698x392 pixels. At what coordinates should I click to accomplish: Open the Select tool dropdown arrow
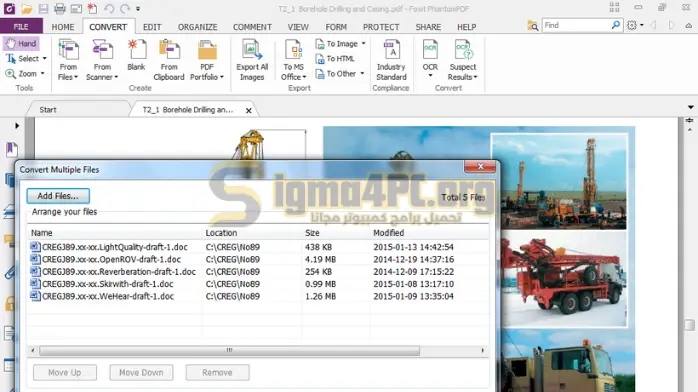(44, 59)
